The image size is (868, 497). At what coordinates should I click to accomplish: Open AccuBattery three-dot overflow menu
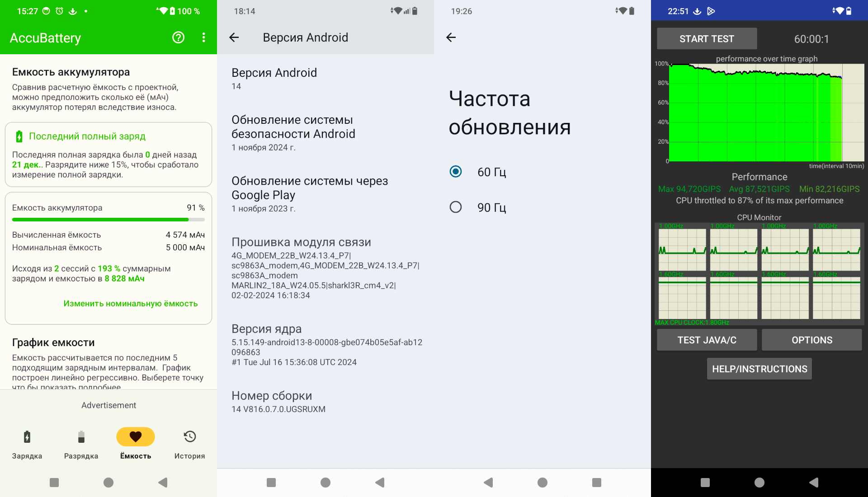204,38
